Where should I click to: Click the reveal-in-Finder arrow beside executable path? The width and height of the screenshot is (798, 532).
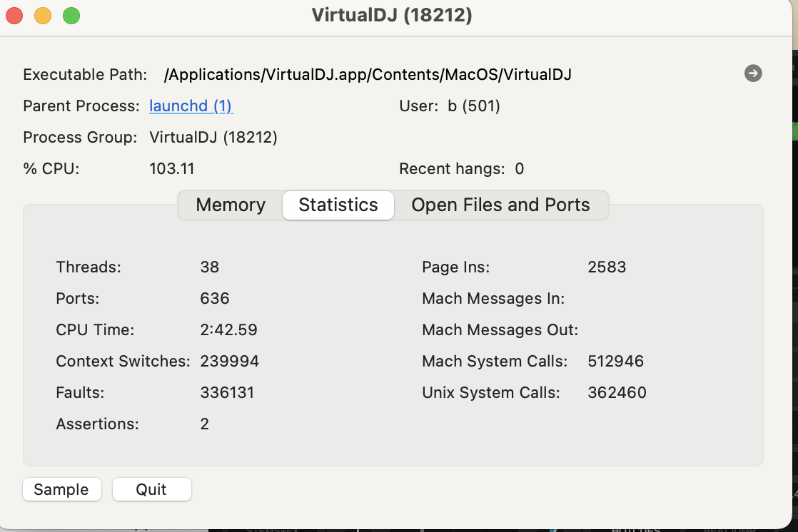click(x=752, y=73)
